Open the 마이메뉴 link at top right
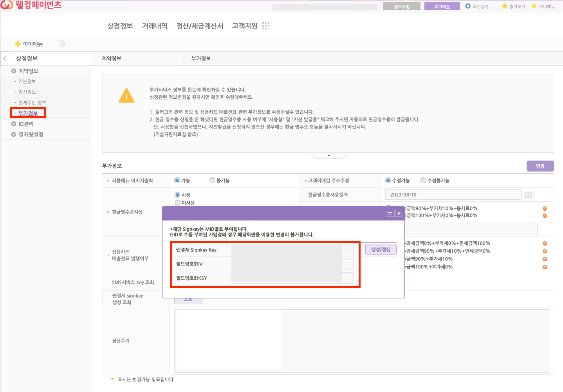This screenshot has height=392, width=563. point(547,6)
